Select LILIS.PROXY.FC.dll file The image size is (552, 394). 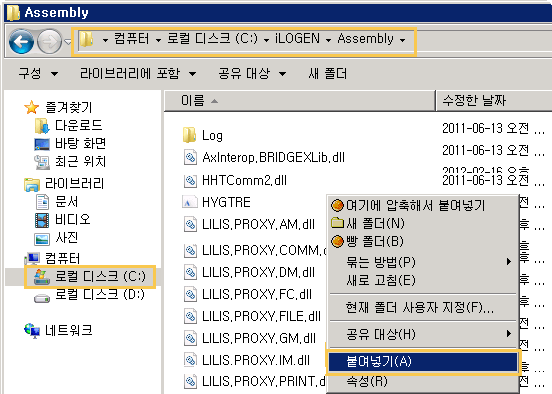[x=248, y=294]
